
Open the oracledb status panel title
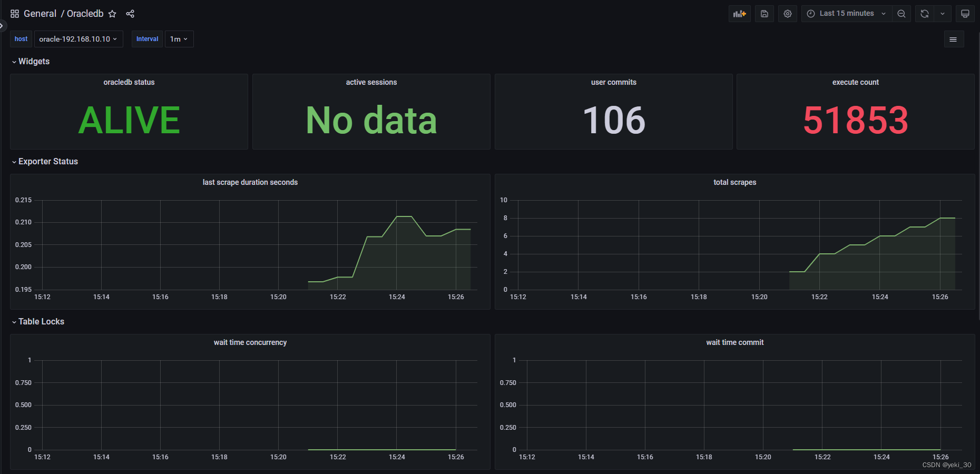pos(129,82)
